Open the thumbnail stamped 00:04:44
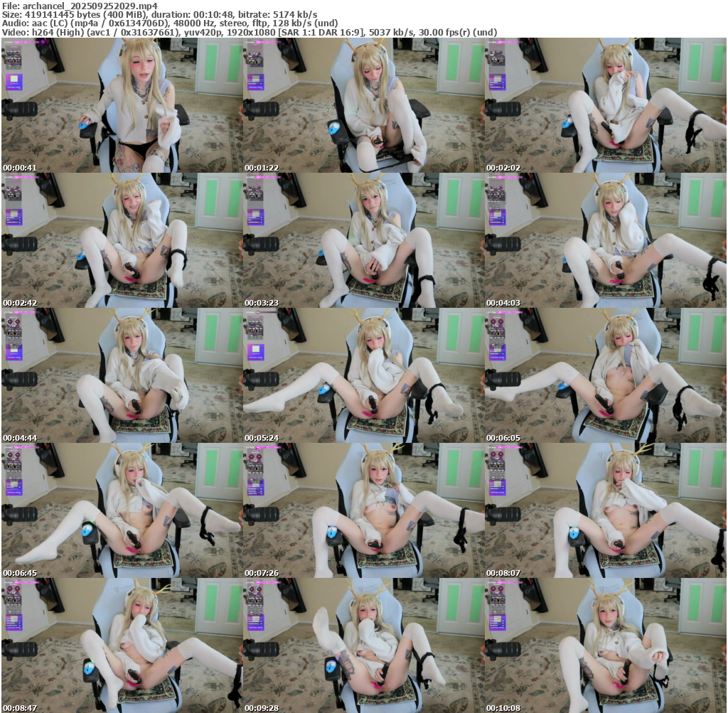The width and height of the screenshot is (728, 713). (122, 375)
